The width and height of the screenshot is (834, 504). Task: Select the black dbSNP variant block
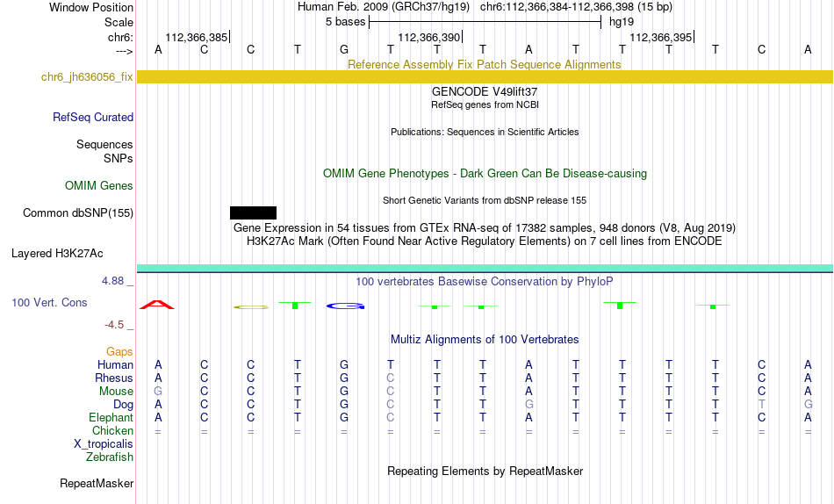[253, 212]
